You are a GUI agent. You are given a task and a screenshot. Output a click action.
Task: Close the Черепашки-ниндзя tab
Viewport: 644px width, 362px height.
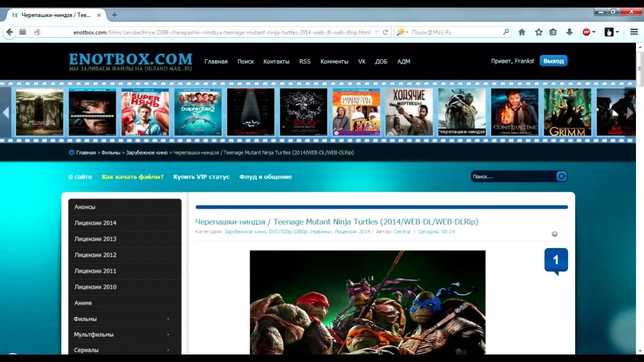click(x=99, y=15)
